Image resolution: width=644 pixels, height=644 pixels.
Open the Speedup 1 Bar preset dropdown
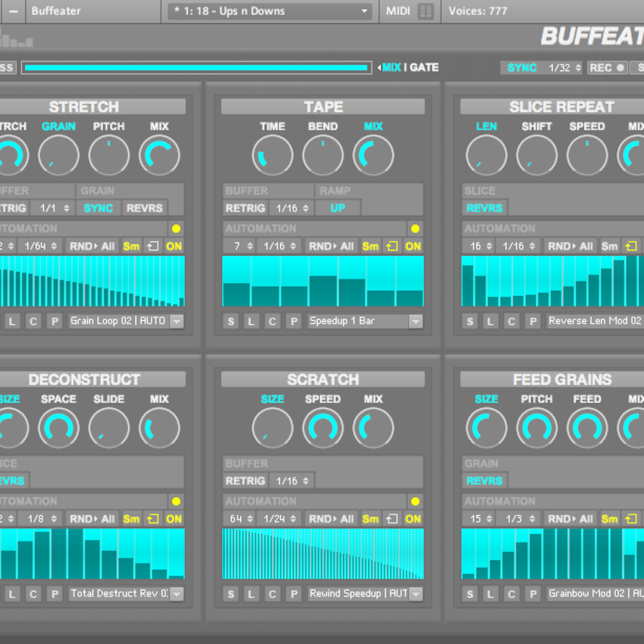tap(365, 321)
